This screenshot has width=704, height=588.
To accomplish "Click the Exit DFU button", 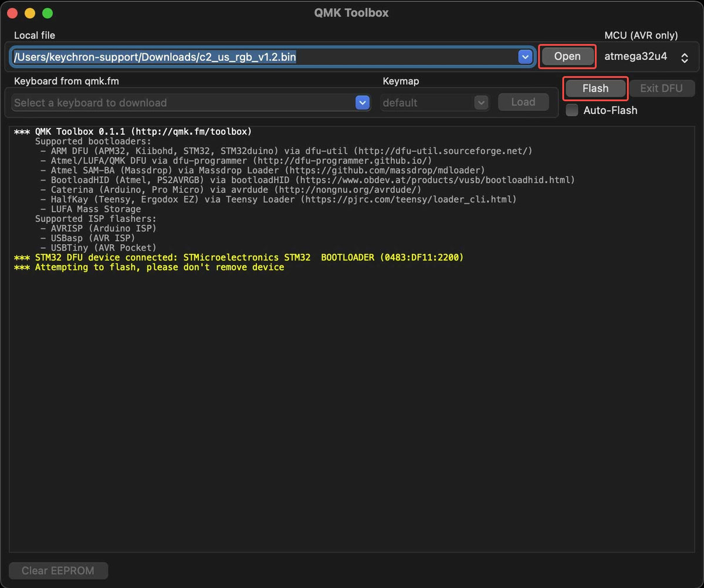I will point(661,89).
